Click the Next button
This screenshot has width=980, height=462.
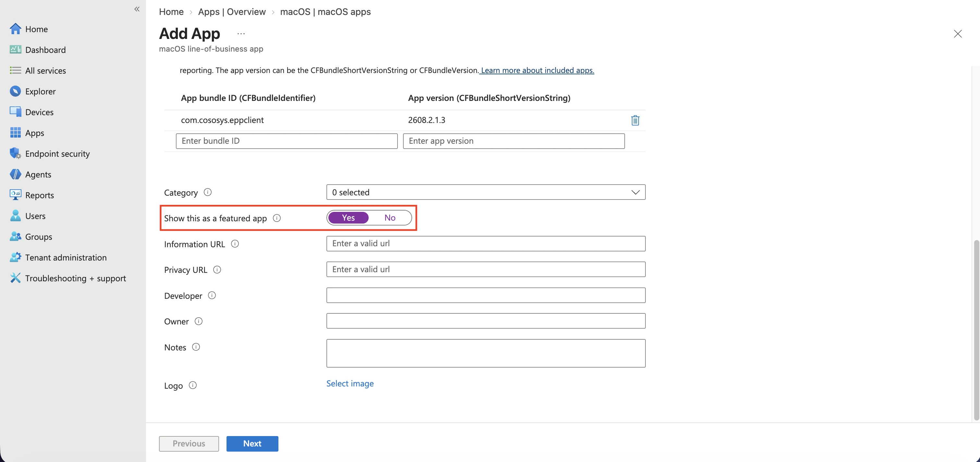[x=252, y=444]
